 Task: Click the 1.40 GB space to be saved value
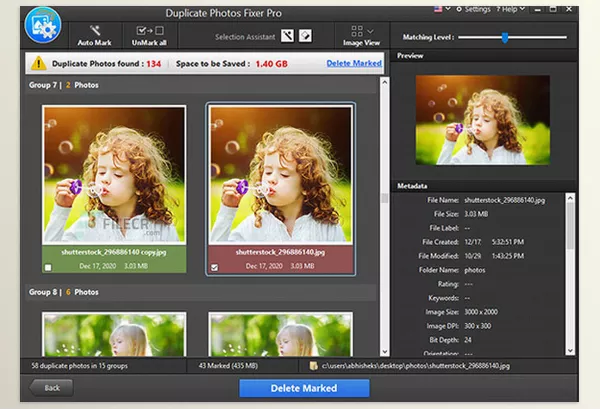[x=271, y=64]
